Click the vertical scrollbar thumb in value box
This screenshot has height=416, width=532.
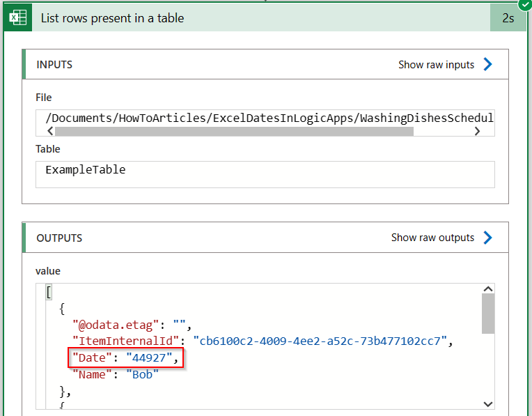point(488,314)
